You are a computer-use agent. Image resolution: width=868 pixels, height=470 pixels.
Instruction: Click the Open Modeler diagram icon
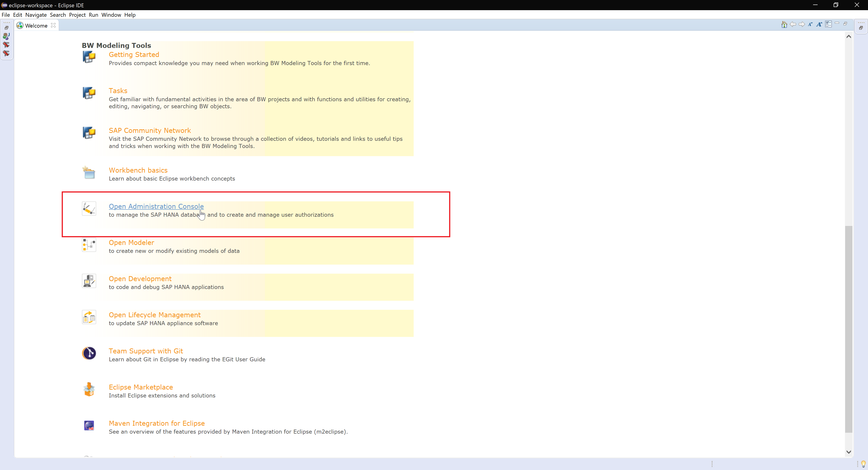pos(89,245)
